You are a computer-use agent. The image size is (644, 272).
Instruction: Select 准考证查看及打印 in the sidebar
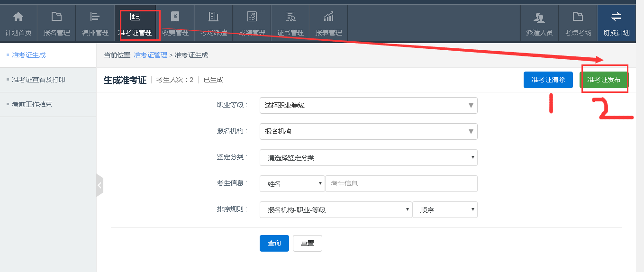(39, 80)
